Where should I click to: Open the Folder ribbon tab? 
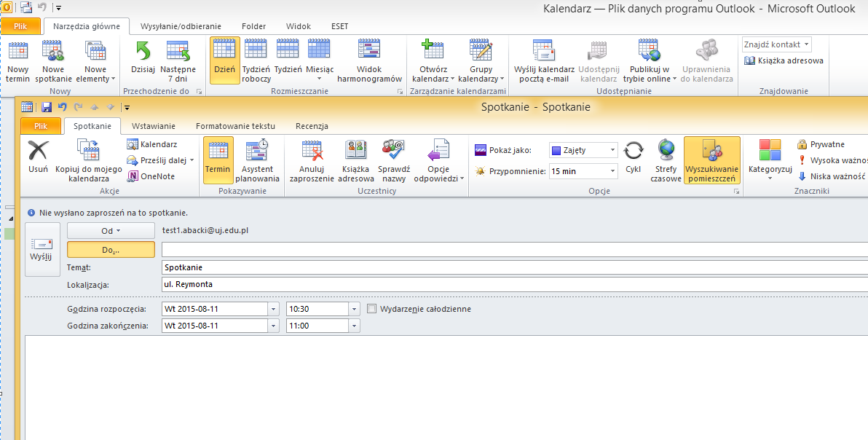coord(253,26)
